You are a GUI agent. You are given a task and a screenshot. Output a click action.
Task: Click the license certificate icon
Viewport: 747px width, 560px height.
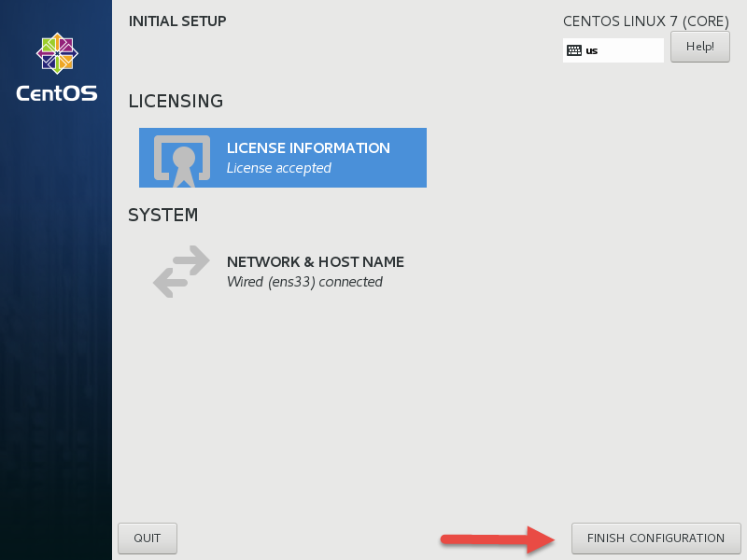point(182,161)
